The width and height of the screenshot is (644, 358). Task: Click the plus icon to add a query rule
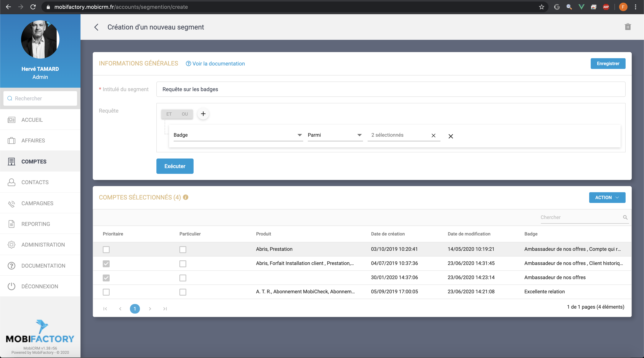[x=203, y=114]
